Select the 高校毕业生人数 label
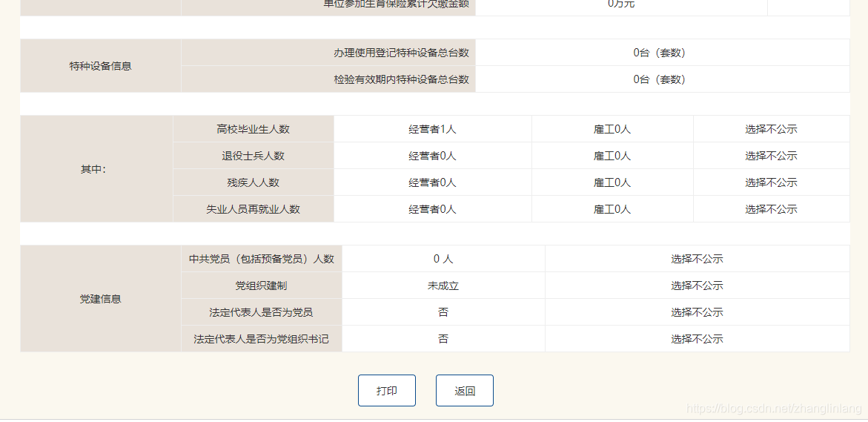 (x=254, y=129)
